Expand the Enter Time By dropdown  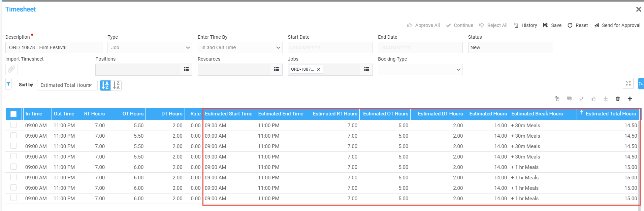tap(240, 47)
